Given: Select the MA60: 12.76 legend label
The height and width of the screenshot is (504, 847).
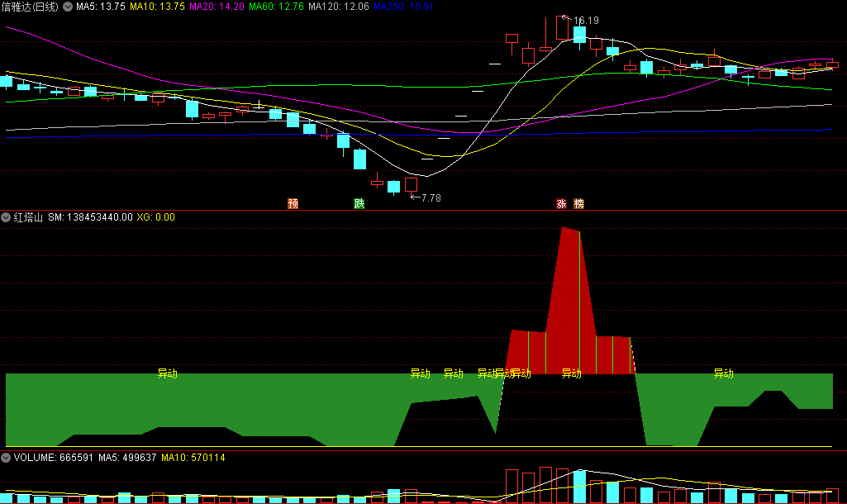Looking at the screenshot, I should (276, 7).
